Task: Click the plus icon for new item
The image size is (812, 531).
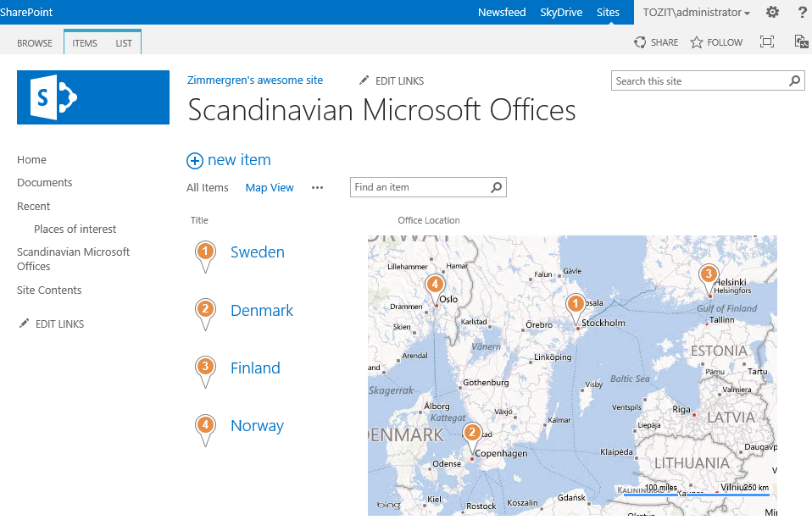Action: (195, 161)
